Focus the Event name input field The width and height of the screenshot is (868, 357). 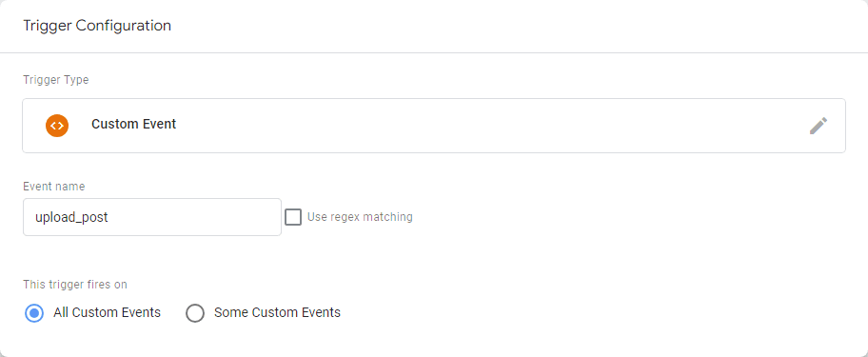152,217
